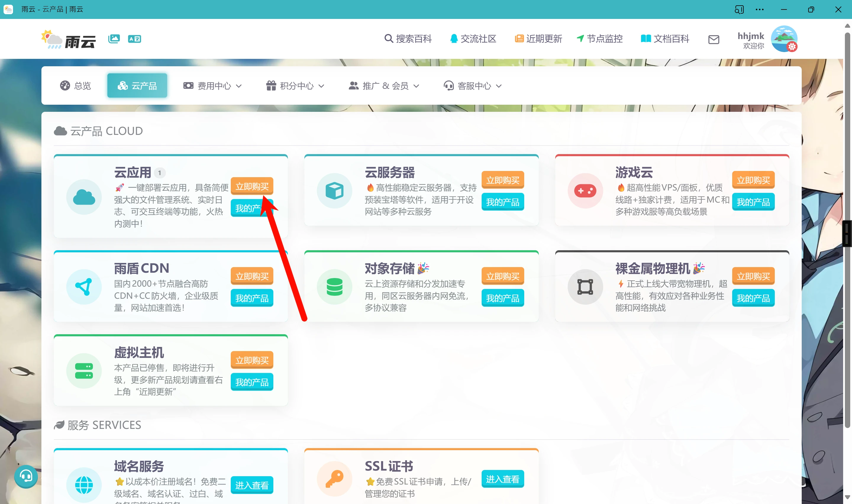Open the 节点监控 link
This screenshot has width=852, height=504.
pos(600,39)
